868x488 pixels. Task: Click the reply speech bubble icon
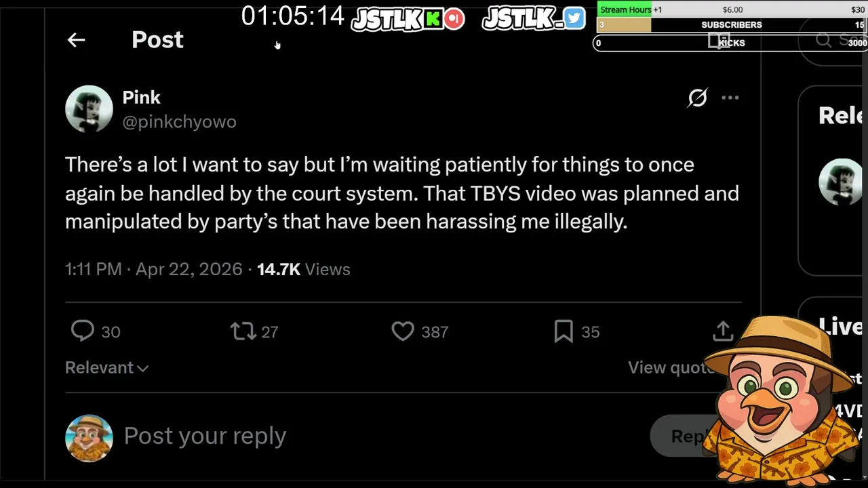[83, 331]
